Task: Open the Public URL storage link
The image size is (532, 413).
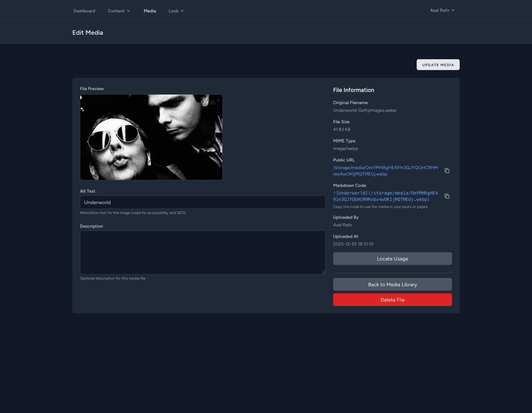Action: click(385, 171)
